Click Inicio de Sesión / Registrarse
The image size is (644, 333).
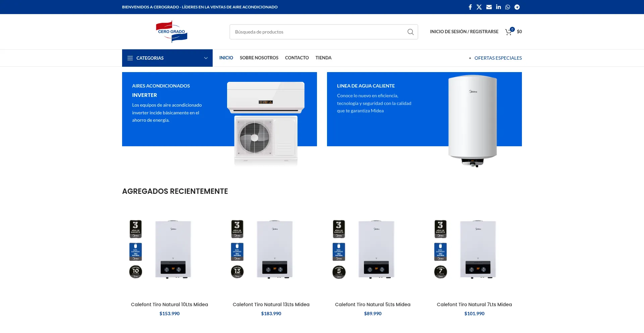464,32
